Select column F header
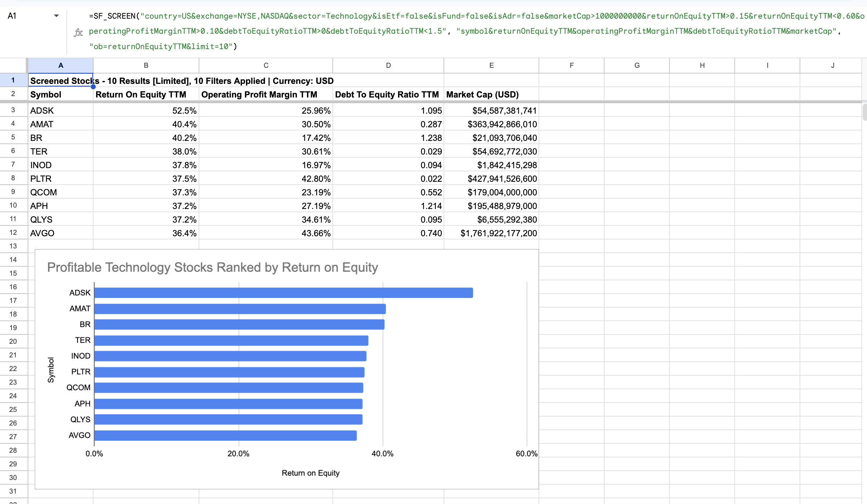Viewport: 867px width, 504px height. click(x=572, y=65)
